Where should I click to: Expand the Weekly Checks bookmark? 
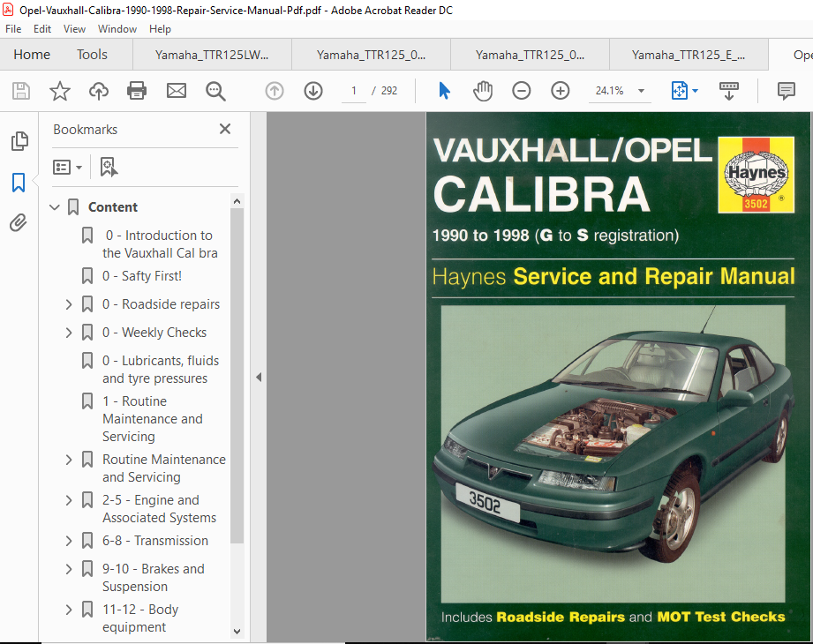click(x=69, y=333)
